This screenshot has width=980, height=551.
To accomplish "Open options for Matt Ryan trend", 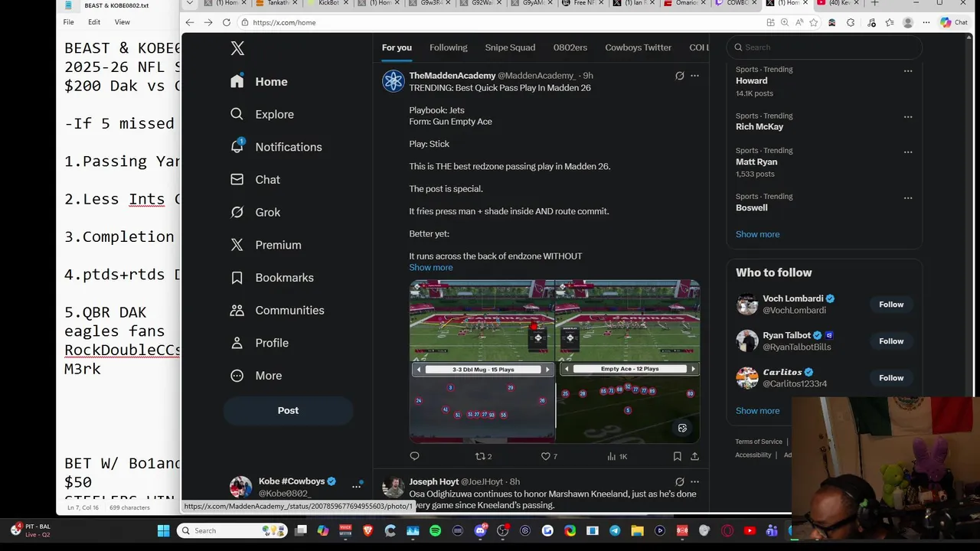I will [908, 152].
